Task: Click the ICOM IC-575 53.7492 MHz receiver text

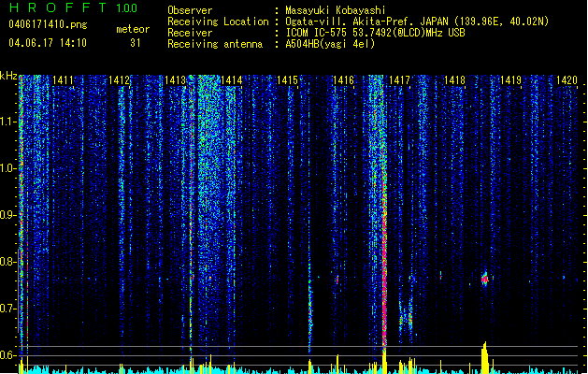Action: 376,33
